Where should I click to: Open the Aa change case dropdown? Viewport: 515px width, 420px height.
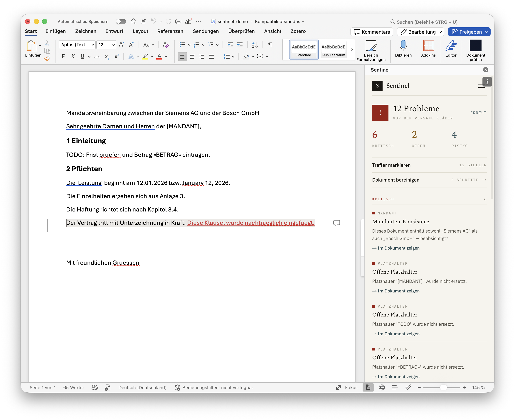coord(149,45)
